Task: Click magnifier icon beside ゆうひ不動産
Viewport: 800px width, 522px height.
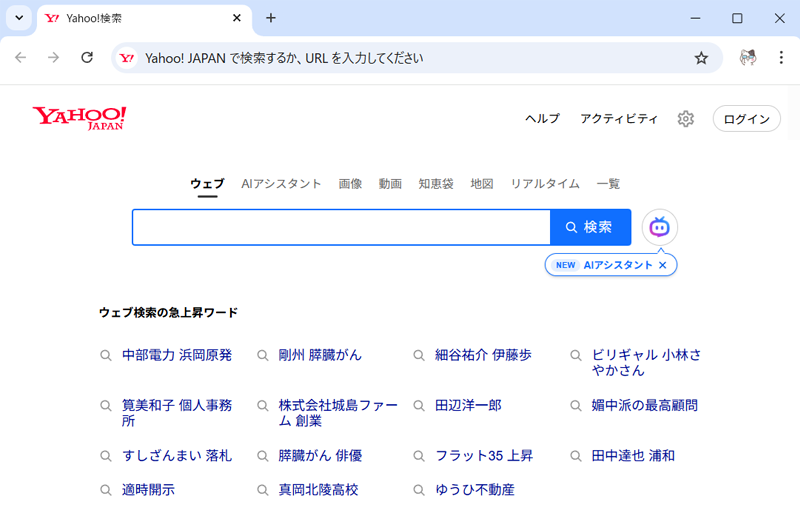Action: click(419, 490)
